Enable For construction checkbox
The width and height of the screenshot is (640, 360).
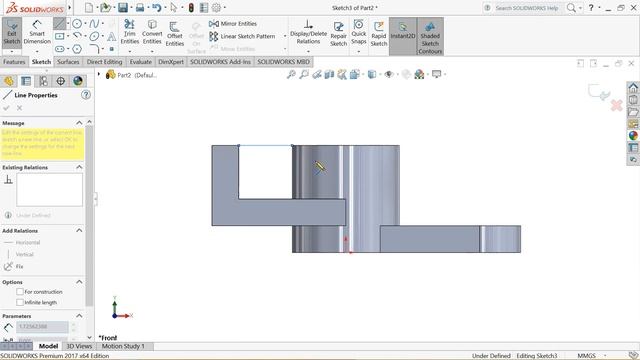[20, 292]
